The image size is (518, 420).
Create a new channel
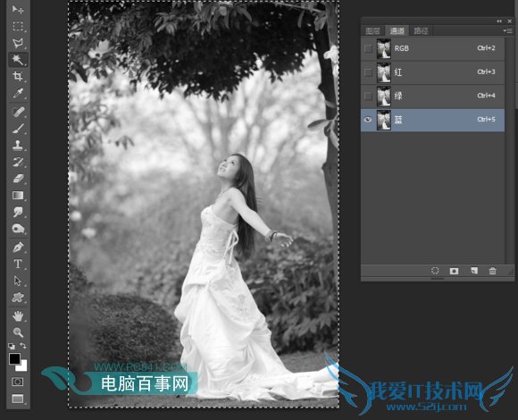[x=474, y=271]
